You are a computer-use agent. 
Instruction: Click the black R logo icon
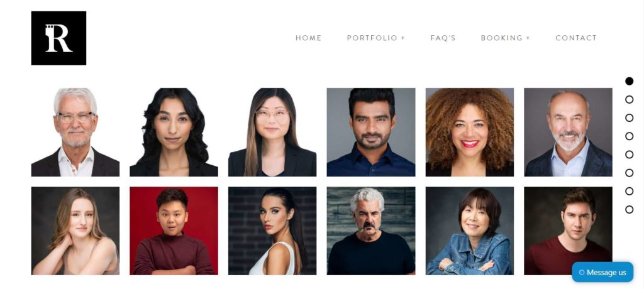58,38
